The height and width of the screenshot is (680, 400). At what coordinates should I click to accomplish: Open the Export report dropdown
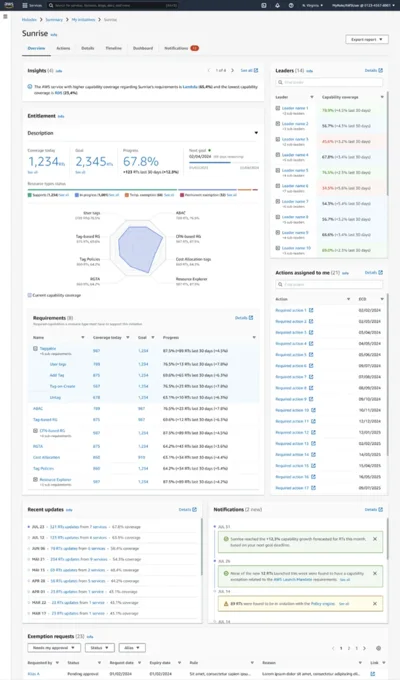coord(367,39)
